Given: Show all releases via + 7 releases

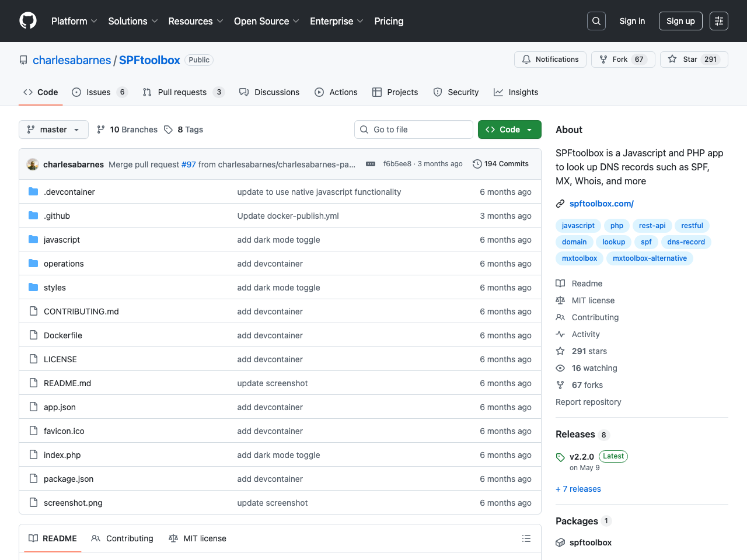Looking at the screenshot, I should click(578, 489).
